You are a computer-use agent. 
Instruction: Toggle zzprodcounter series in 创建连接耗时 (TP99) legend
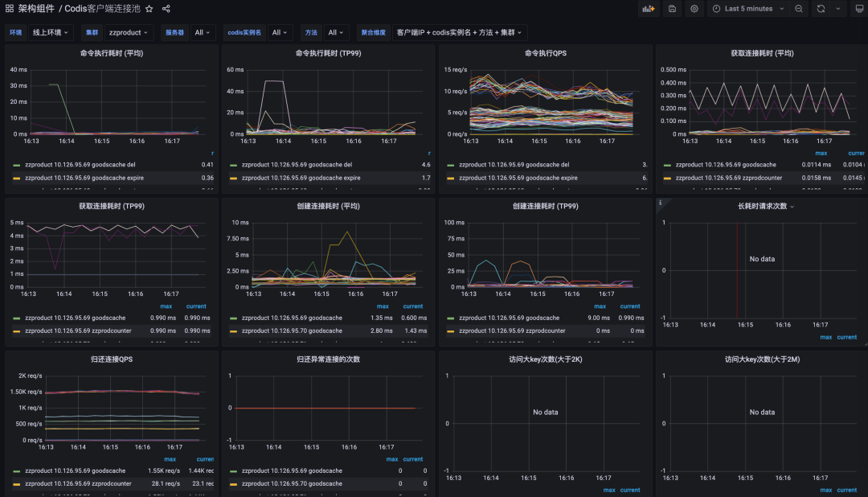512,331
